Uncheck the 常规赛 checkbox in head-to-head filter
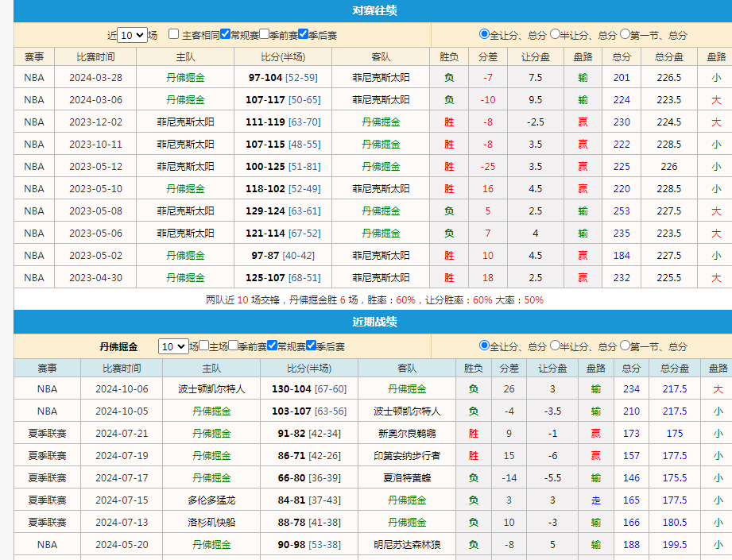This screenshot has width=732, height=560. pos(225,34)
